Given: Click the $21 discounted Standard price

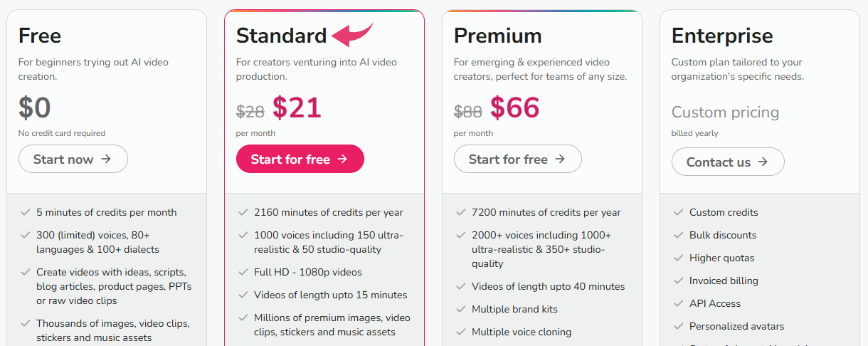Looking at the screenshot, I should (297, 108).
